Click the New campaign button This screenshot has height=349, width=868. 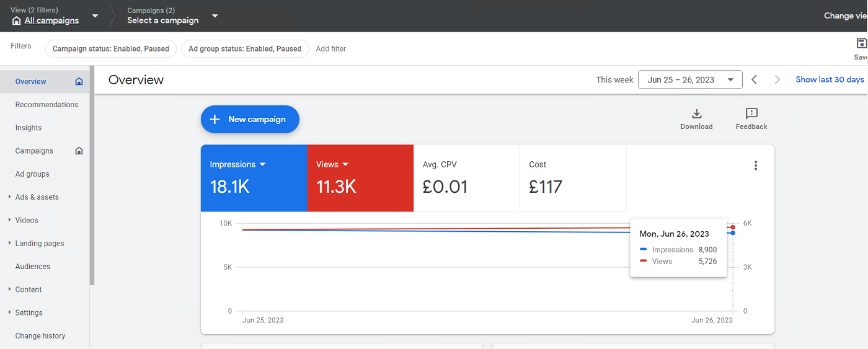pyautogui.click(x=250, y=119)
